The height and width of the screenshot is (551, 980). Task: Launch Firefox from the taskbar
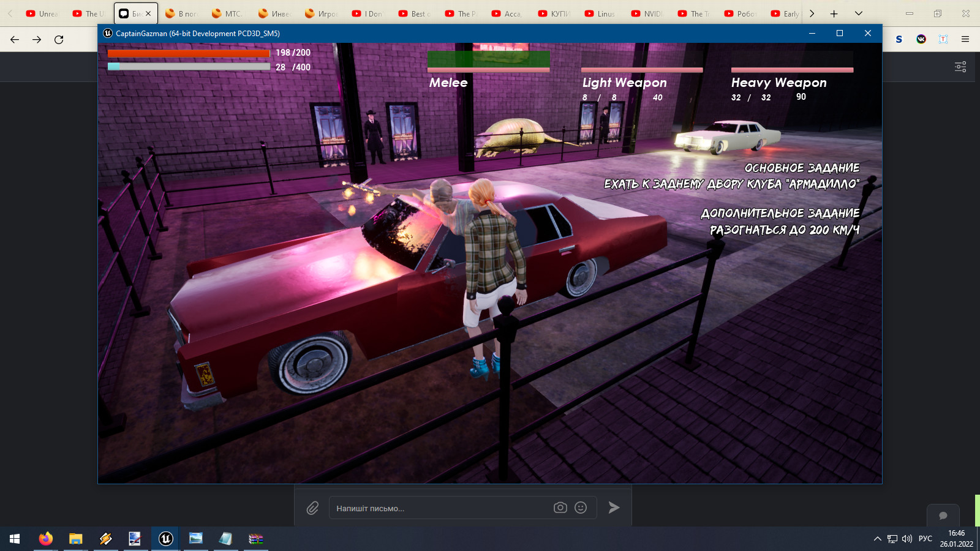coord(46,539)
